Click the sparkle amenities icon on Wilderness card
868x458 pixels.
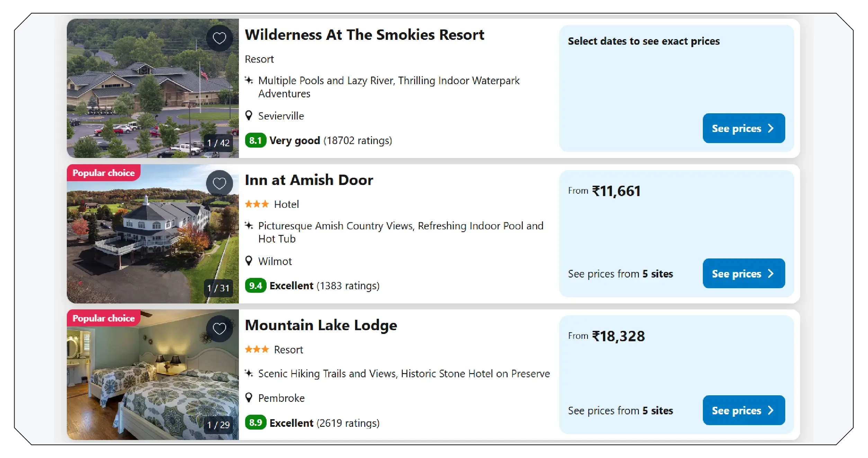250,80
